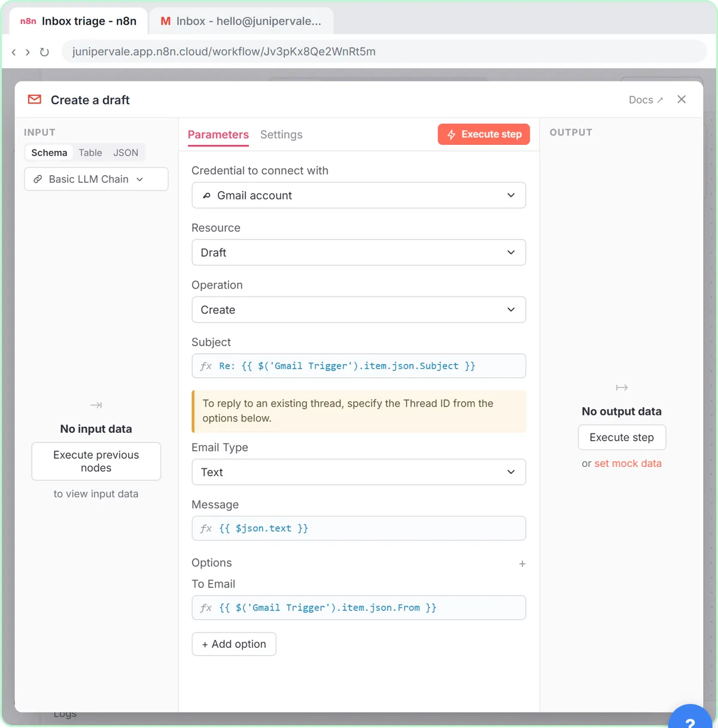Click the No output data text
The height and width of the screenshot is (728, 718).
tap(622, 411)
